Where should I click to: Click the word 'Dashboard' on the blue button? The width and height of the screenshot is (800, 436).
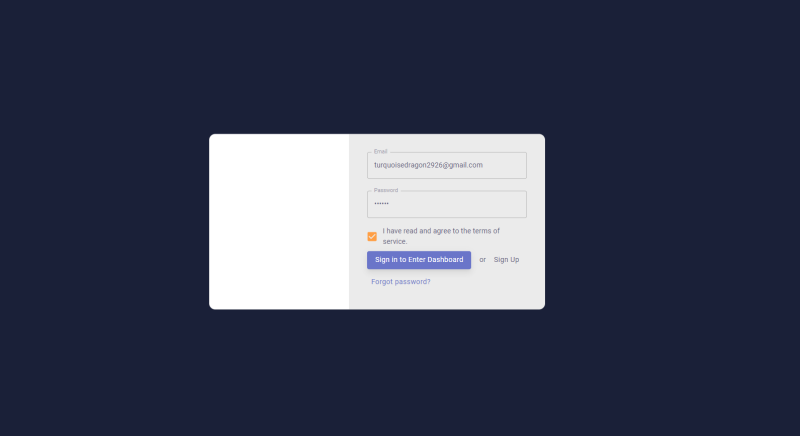[x=445, y=260]
